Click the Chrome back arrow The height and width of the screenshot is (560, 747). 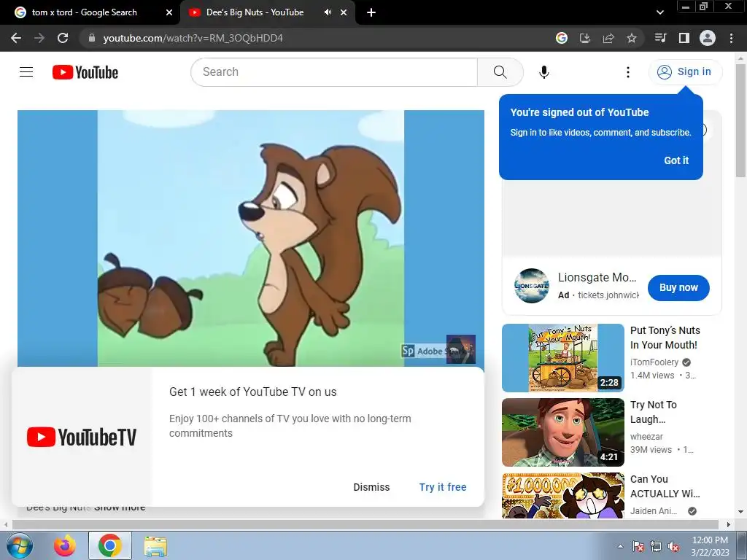click(x=16, y=38)
